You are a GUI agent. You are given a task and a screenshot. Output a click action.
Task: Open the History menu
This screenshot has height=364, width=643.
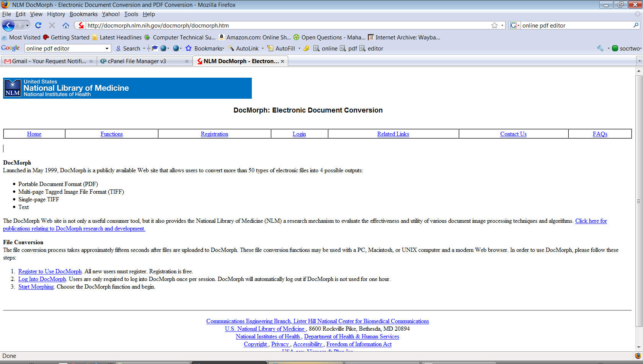pos(56,14)
